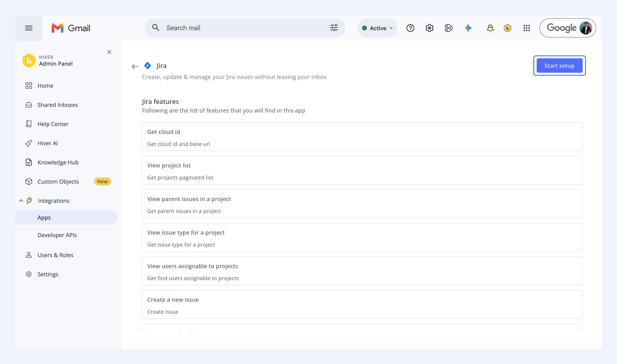Viewport: 617px width, 364px height.
Task: Click the Knowledge Hub document icon
Action: [x=29, y=162]
